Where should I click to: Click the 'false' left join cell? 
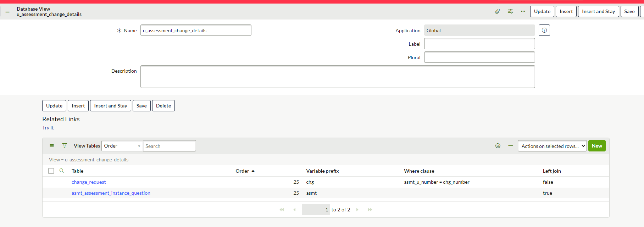pos(548,182)
